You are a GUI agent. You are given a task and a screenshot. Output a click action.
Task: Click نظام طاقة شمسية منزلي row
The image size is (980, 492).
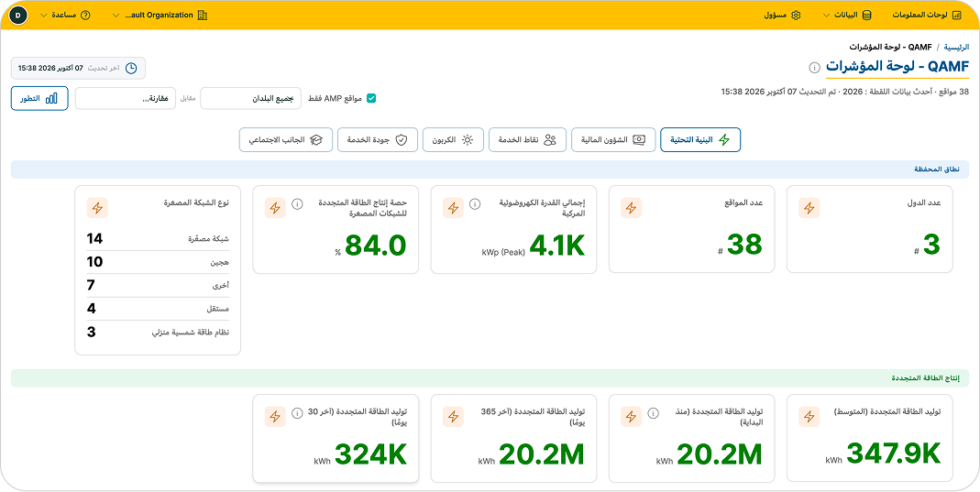tap(158, 333)
